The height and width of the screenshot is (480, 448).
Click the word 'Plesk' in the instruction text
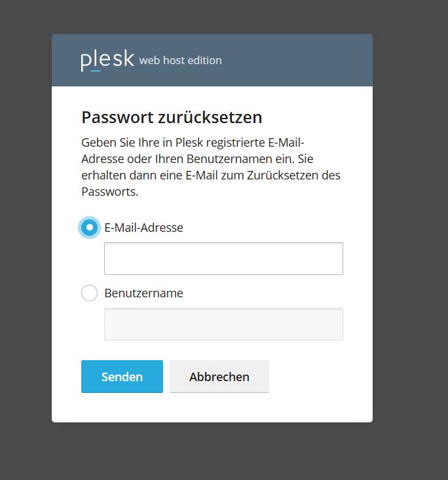[189, 142]
